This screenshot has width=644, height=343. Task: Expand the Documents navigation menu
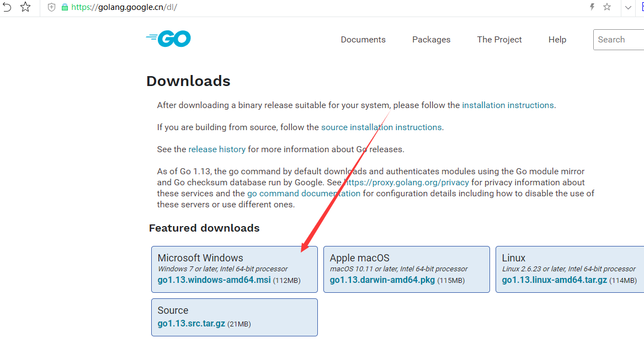coord(363,39)
